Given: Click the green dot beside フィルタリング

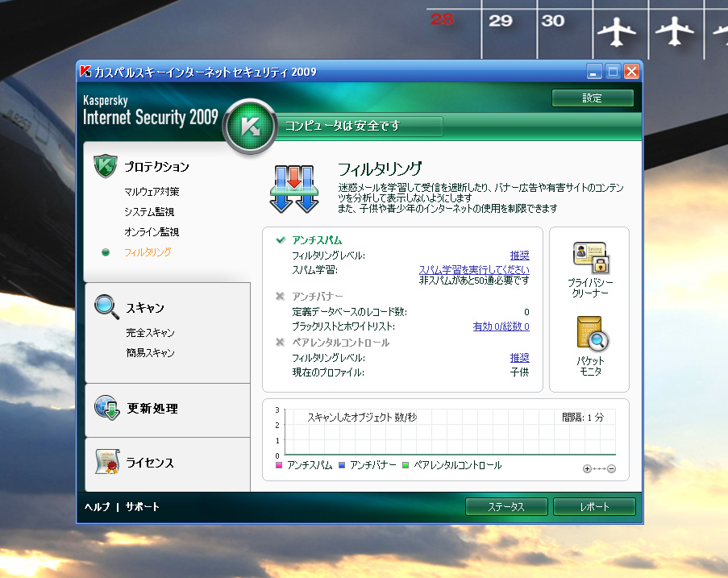Looking at the screenshot, I should [x=106, y=252].
